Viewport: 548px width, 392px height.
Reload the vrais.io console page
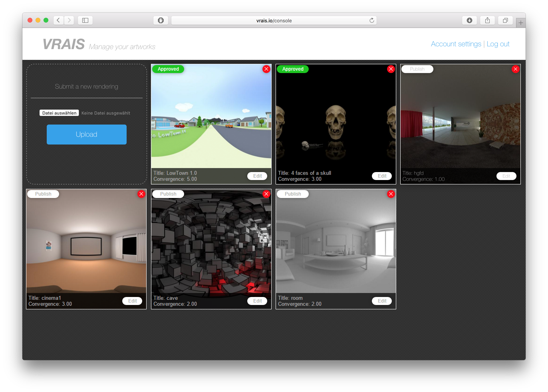pos(371,20)
